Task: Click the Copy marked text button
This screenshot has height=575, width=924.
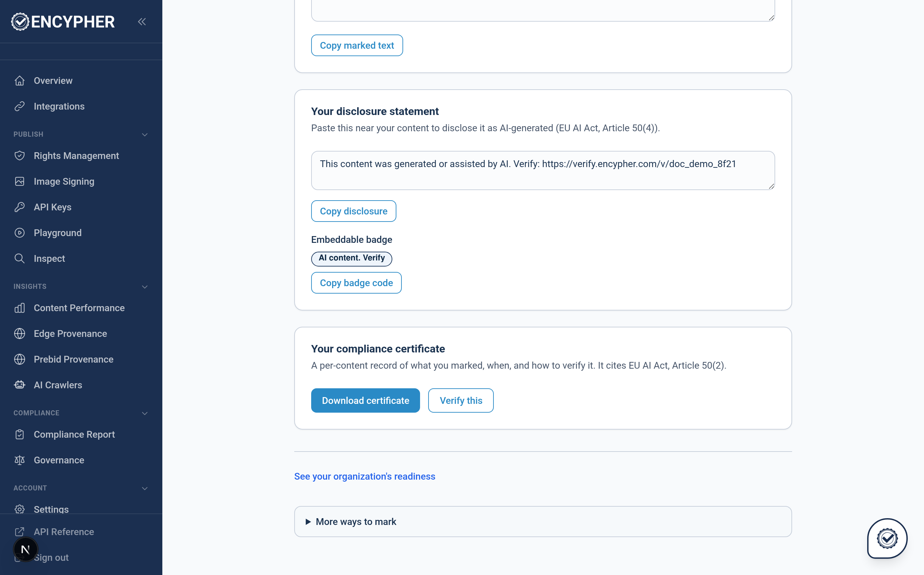Action: 357,45
